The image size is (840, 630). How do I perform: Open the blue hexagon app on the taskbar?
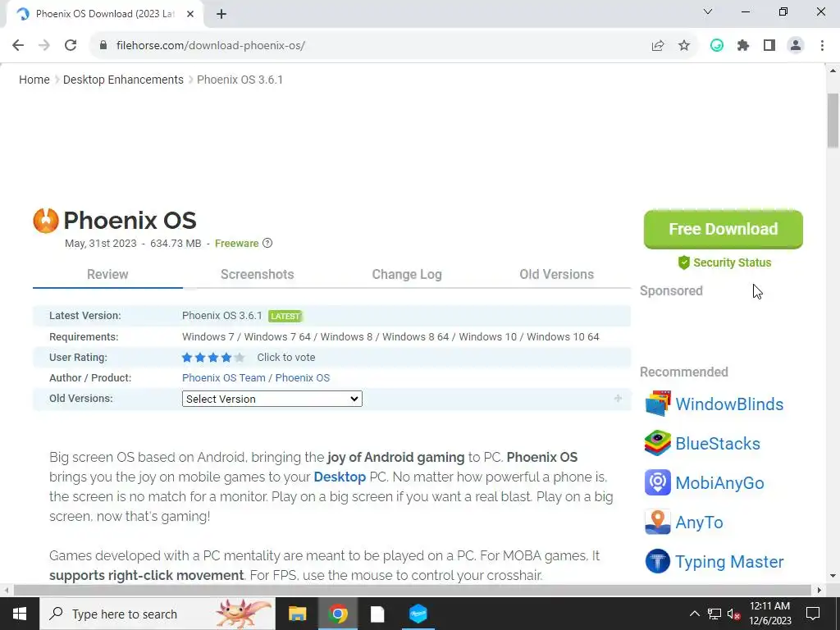[x=418, y=614]
